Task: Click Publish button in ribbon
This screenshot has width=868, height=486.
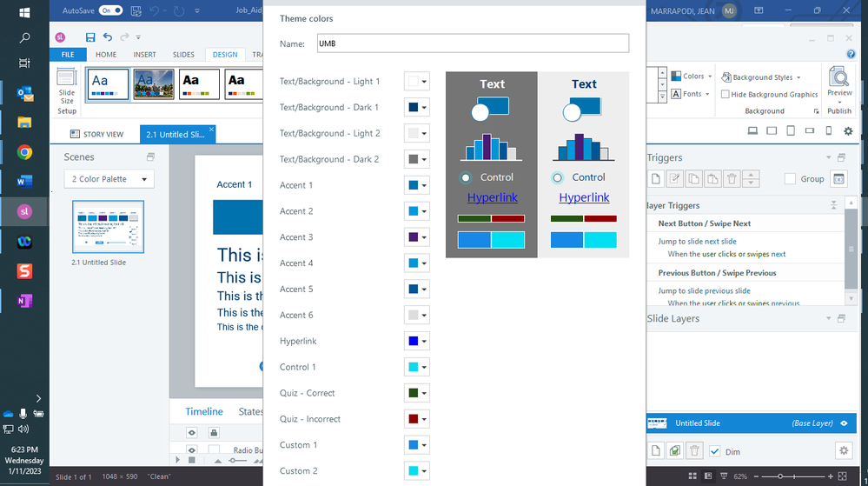Action: tap(839, 110)
